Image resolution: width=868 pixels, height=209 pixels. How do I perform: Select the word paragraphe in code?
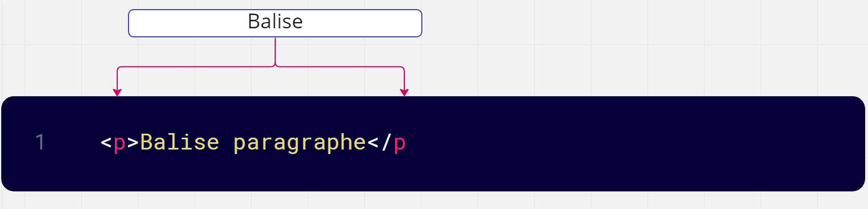point(300,144)
